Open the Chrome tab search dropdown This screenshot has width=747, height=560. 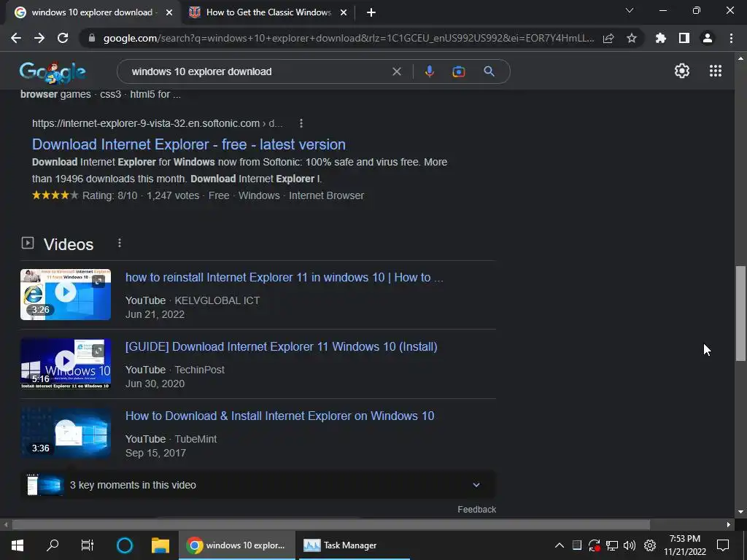[630, 10]
